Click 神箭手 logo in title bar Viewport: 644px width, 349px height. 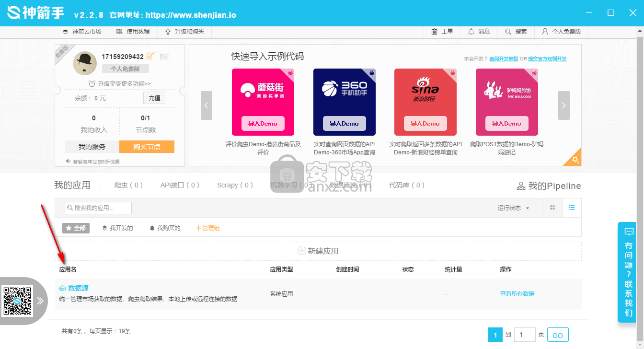click(36, 13)
